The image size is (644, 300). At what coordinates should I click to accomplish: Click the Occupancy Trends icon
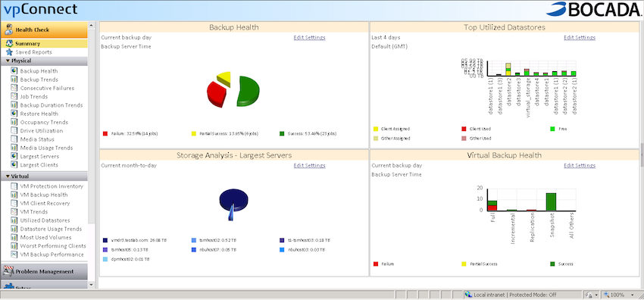point(14,122)
